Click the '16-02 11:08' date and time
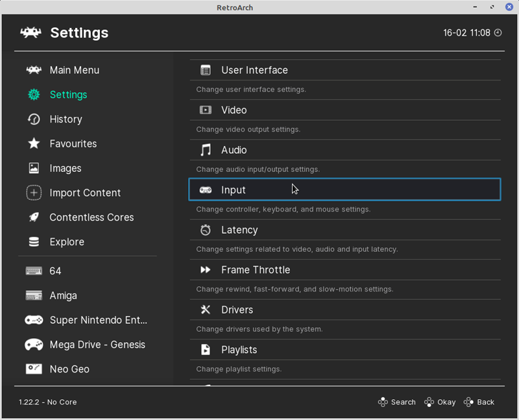This screenshot has width=519, height=420. tap(466, 33)
